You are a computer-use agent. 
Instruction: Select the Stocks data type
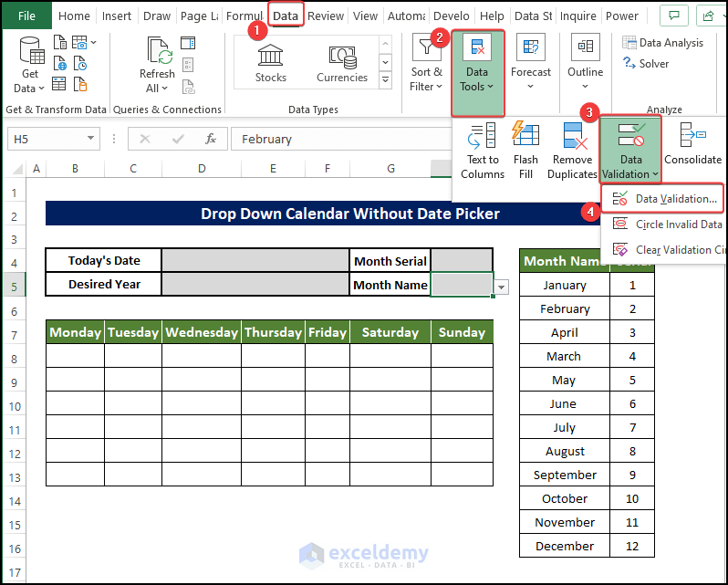point(271,63)
